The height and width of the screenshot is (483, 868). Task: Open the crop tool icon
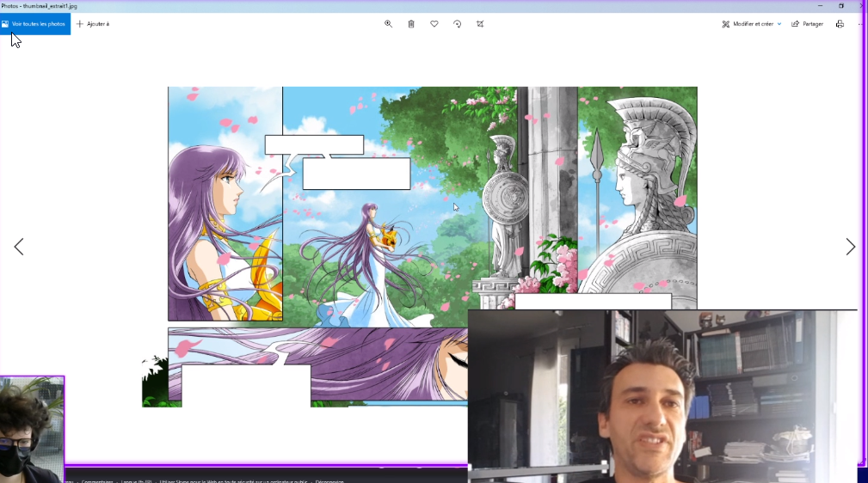tap(480, 24)
